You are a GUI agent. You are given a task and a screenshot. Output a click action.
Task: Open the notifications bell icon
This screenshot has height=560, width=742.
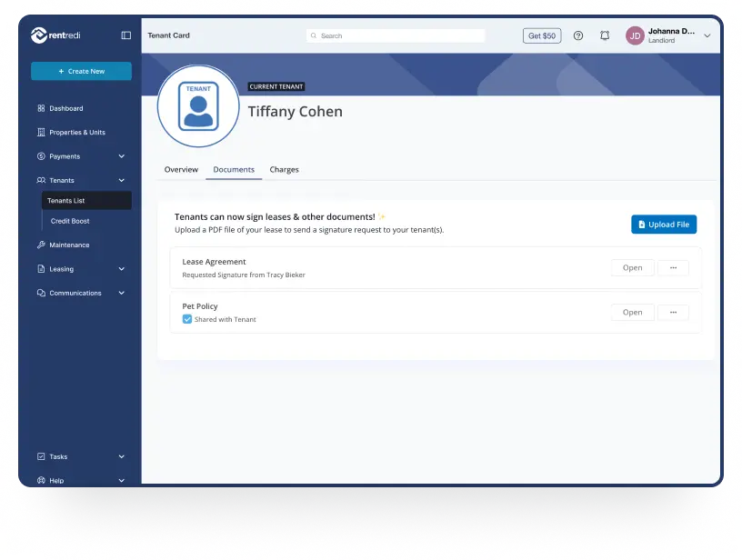tap(605, 35)
